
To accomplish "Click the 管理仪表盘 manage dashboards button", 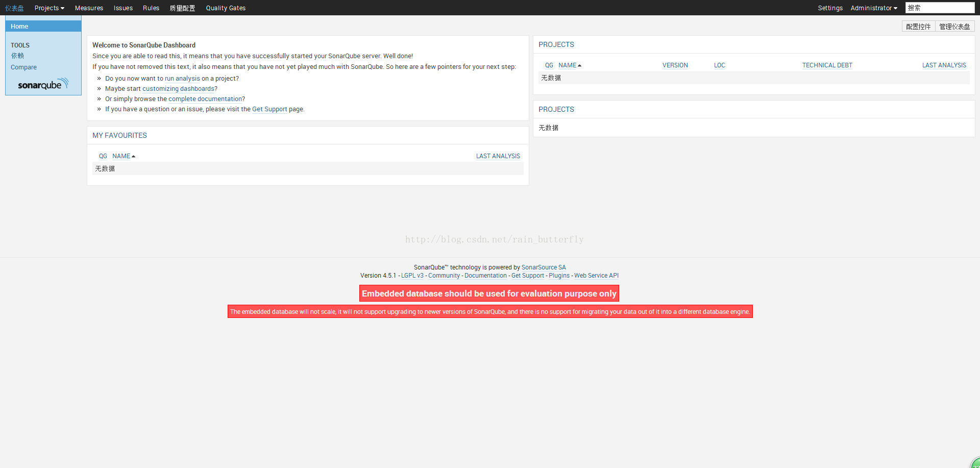I will pos(954,27).
